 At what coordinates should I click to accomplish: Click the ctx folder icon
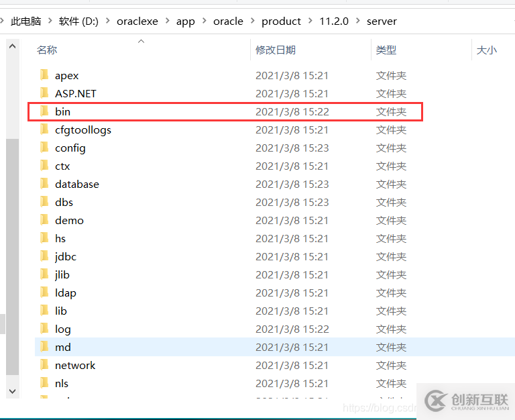[x=44, y=166]
